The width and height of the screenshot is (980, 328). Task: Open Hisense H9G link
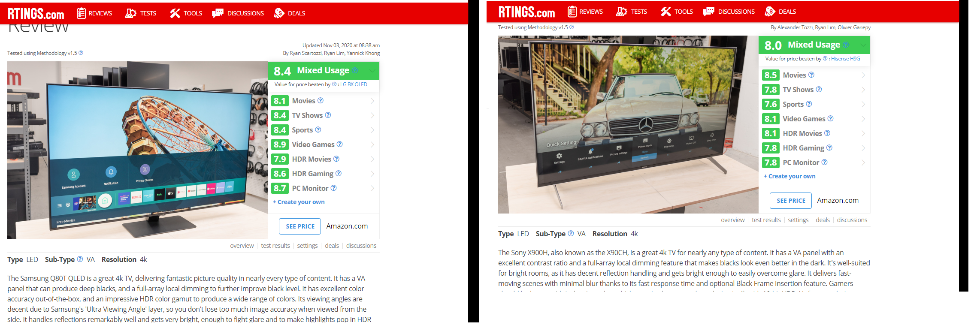[x=845, y=59]
